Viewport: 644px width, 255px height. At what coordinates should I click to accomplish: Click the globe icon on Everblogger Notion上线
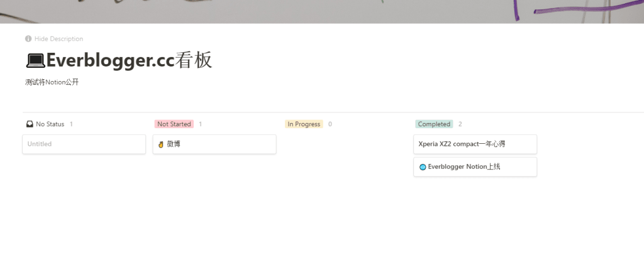[423, 167]
